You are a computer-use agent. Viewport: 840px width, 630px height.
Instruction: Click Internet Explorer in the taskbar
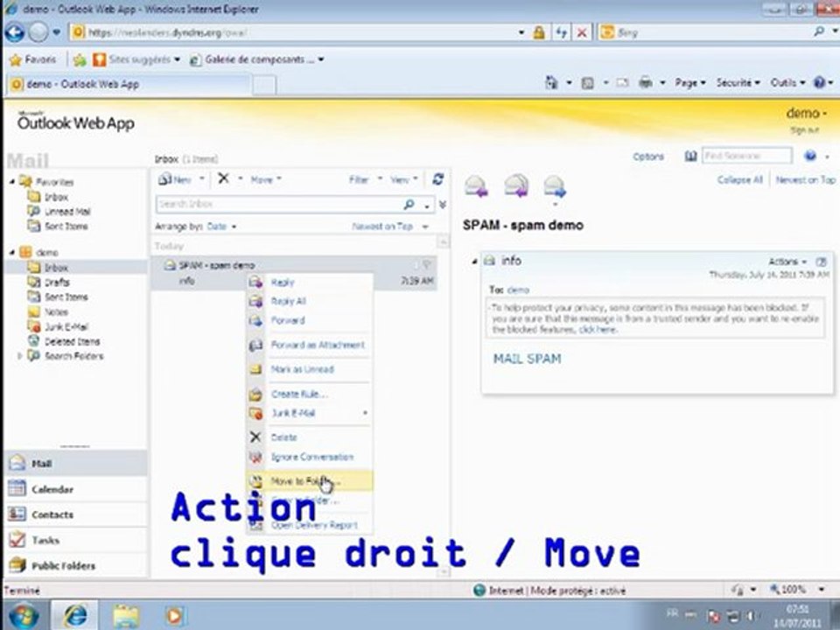click(75, 615)
